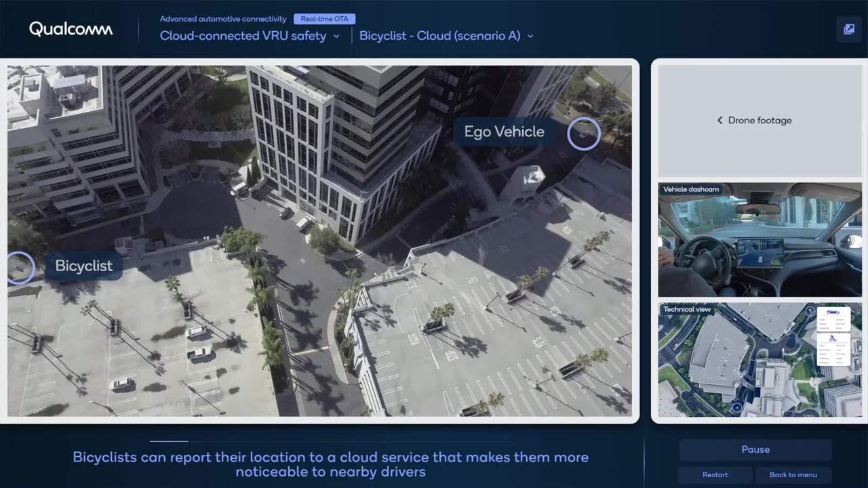
Task: Click the Ego Vehicle label
Action: pos(504,131)
